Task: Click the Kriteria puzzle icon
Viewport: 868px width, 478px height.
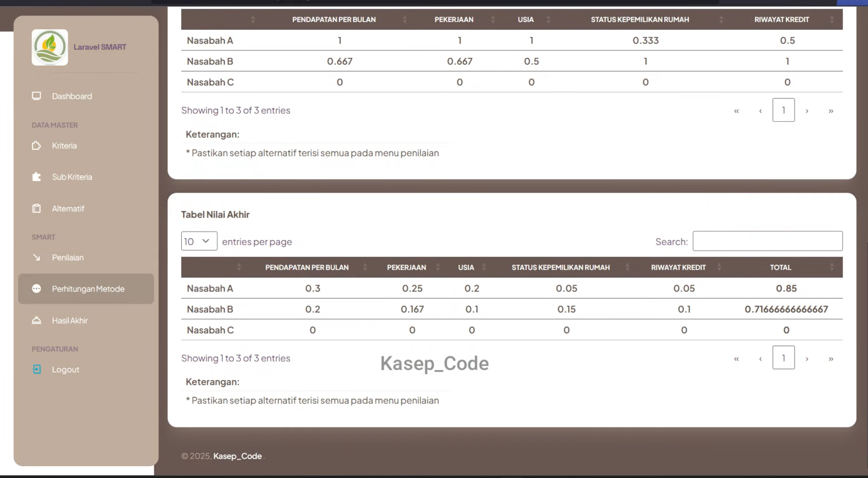Action: pos(36,146)
